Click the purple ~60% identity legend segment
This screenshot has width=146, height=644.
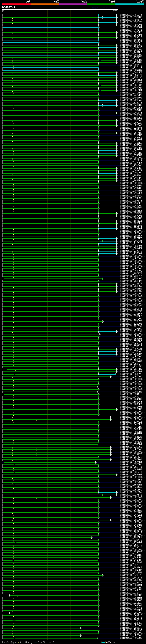point(73,4)
